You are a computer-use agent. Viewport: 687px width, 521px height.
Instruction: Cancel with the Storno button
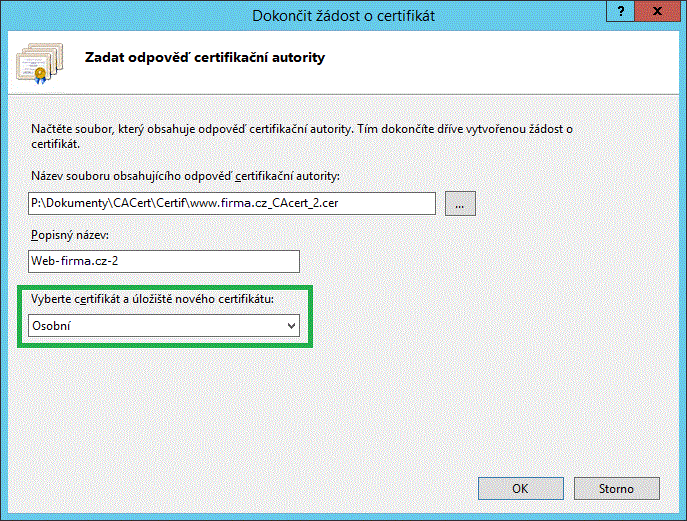(616, 489)
